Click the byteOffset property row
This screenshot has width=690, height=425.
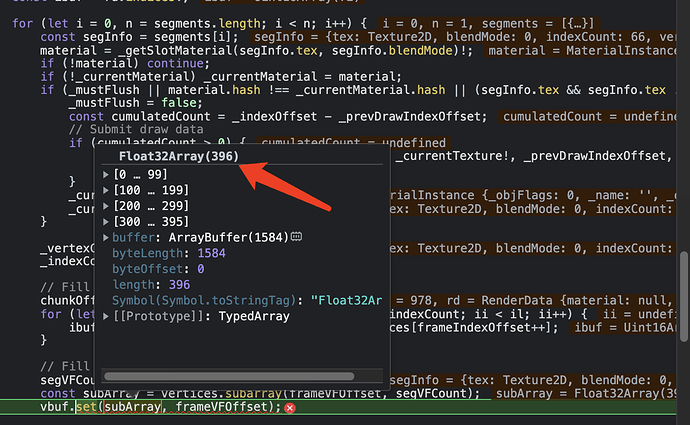point(158,269)
